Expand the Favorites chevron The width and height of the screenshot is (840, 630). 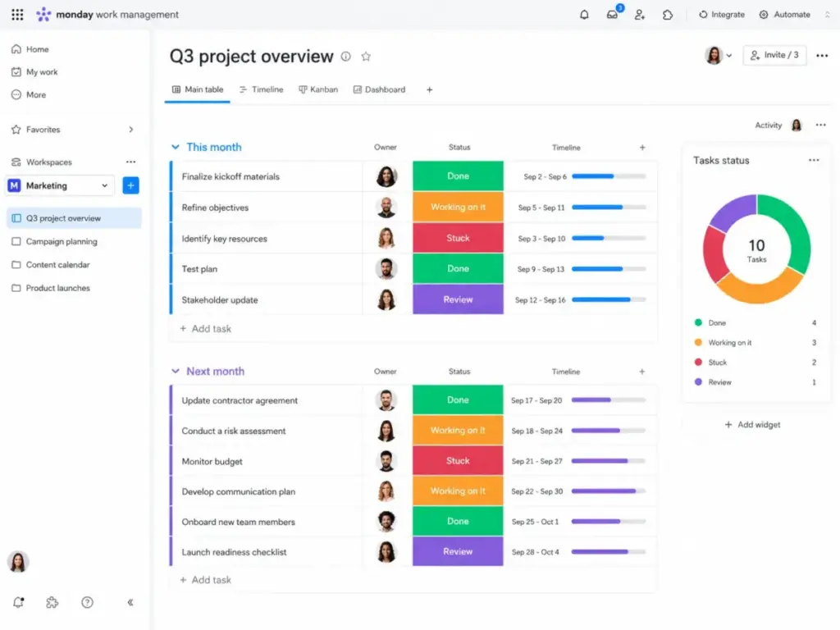[x=130, y=130]
